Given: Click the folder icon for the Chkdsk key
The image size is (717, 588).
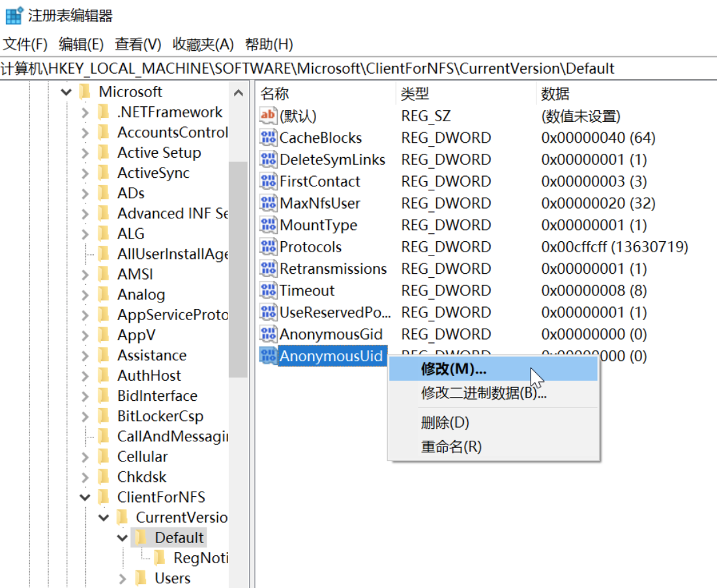Looking at the screenshot, I should pyautogui.click(x=103, y=477).
